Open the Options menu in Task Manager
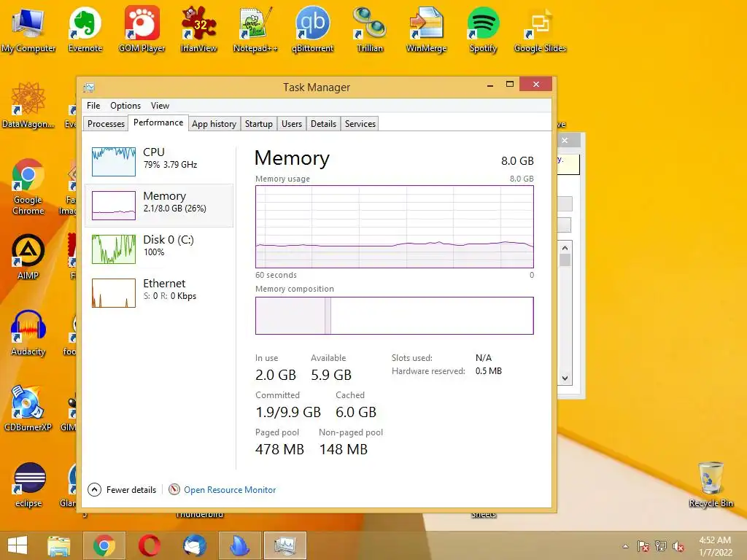The height and width of the screenshot is (560, 747). click(125, 106)
